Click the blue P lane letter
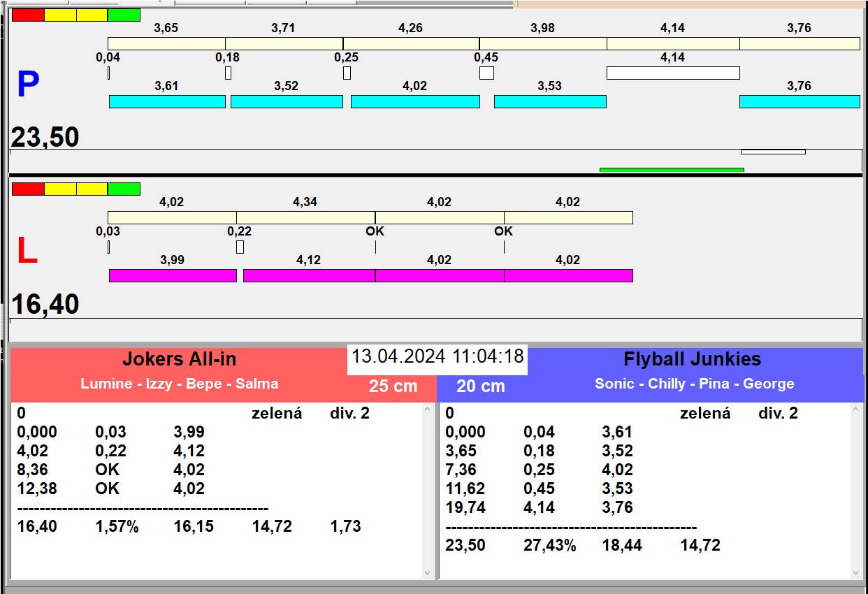The image size is (868, 594). click(27, 85)
